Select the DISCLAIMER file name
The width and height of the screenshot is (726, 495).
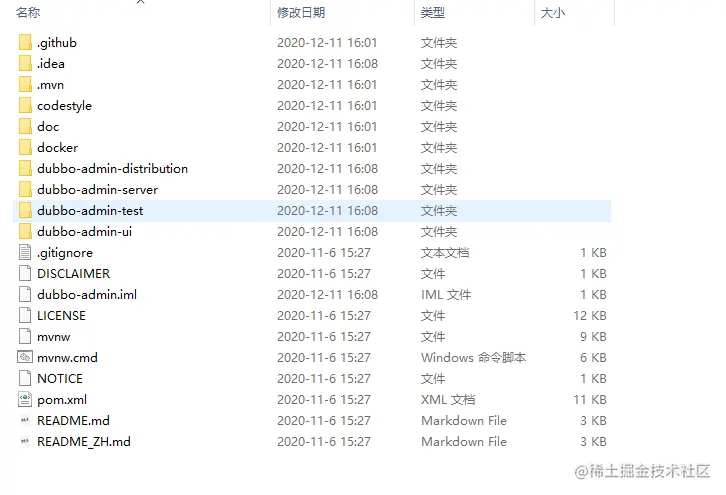[x=74, y=273]
